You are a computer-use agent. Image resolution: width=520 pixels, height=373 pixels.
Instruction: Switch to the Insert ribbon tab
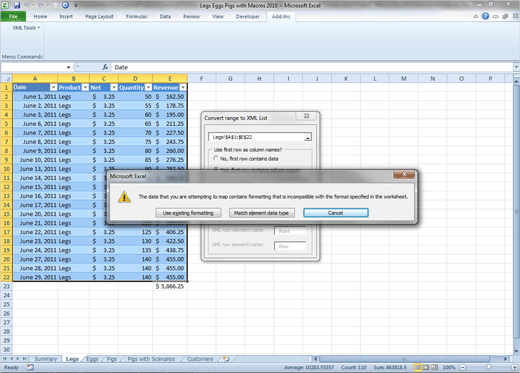[66, 16]
